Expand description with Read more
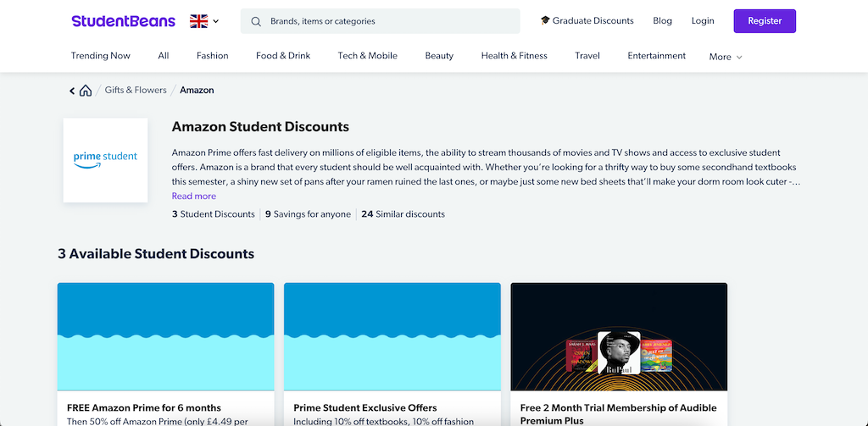This screenshot has height=426, width=868. [194, 196]
